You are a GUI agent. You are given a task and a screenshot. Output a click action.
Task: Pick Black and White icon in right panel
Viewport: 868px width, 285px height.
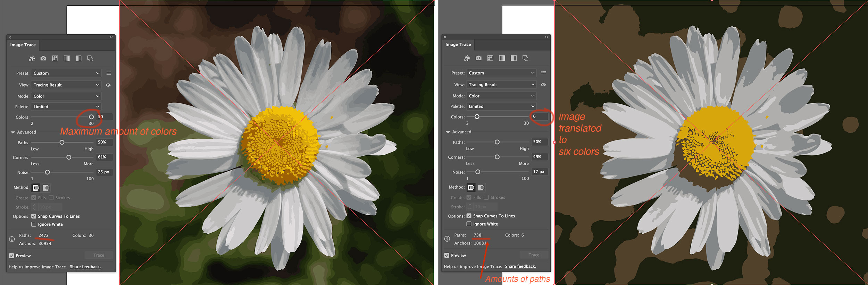coord(514,58)
